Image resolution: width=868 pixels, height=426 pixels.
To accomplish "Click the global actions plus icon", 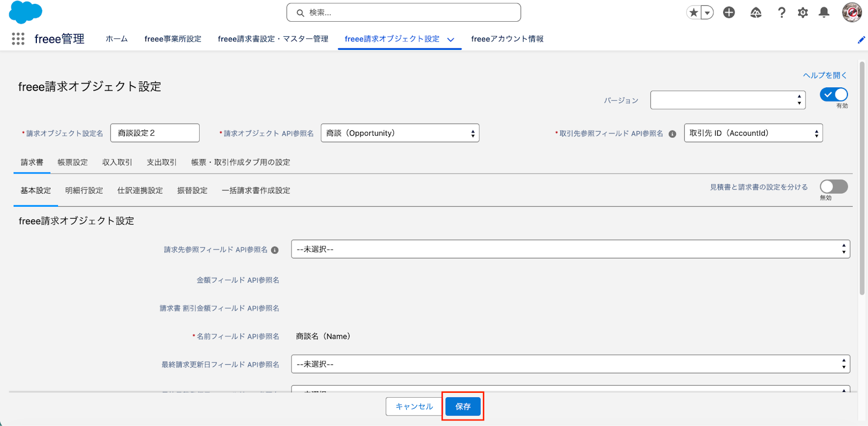I will click(x=729, y=12).
